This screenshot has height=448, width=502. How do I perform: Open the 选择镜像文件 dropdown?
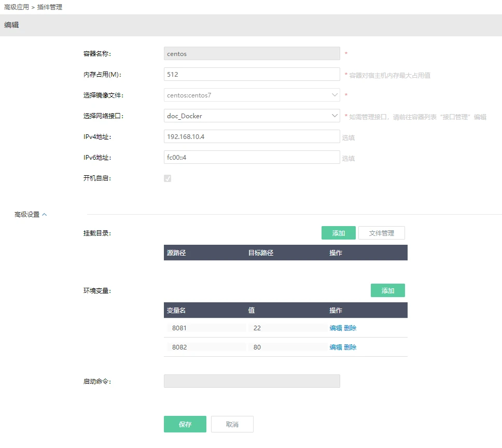[252, 95]
